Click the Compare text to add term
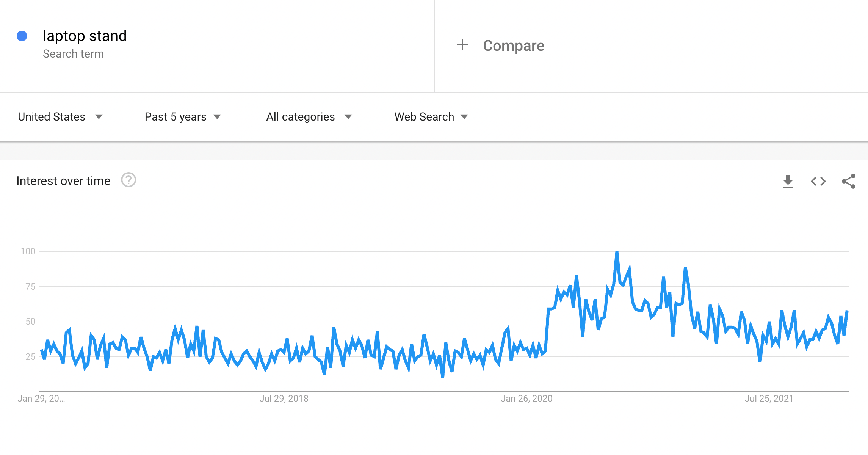Viewport: 868px width, 455px height. [x=513, y=46]
